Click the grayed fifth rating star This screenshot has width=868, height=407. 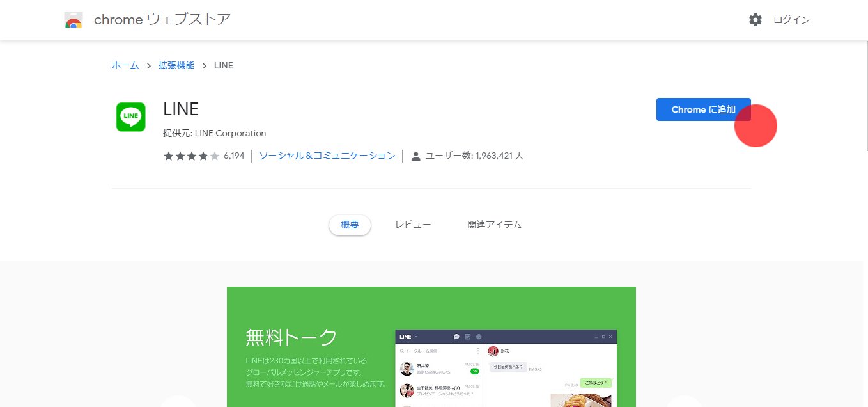(214, 155)
